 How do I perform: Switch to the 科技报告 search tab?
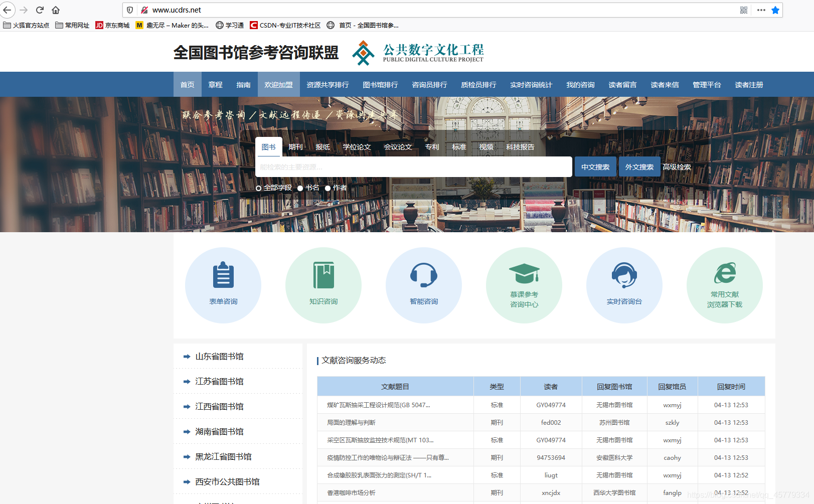click(521, 147)
